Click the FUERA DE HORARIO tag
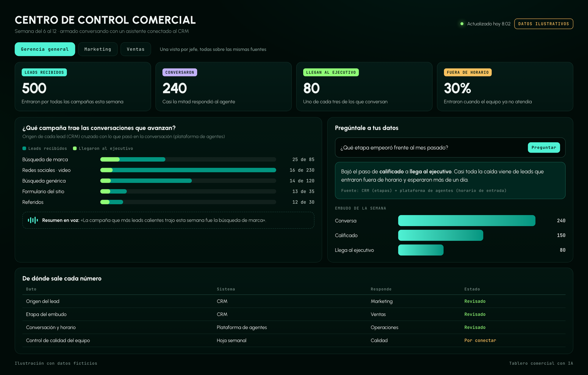The height and width of the screenshot is (375, 588). point(468,72)
